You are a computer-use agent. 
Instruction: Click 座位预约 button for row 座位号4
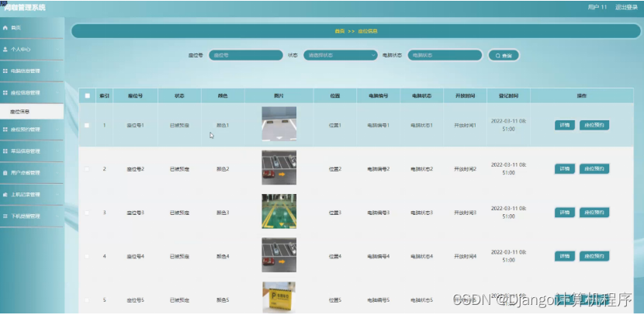[594, 256]
